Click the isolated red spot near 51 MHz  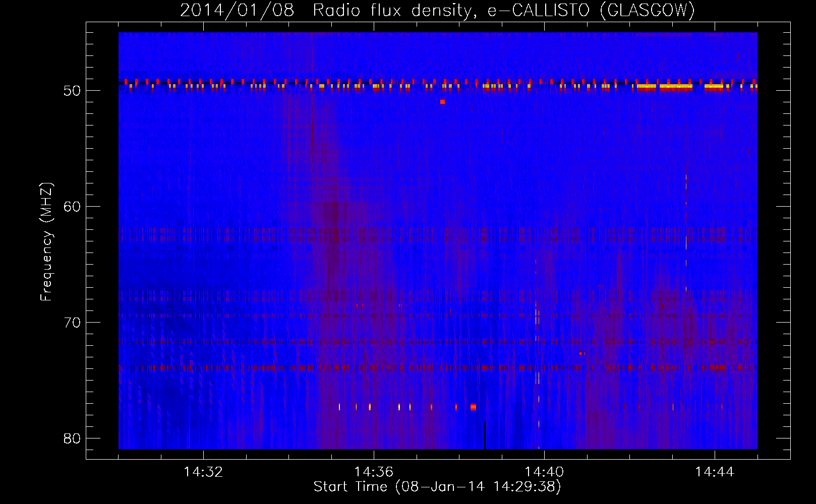(x=442, y=102)
